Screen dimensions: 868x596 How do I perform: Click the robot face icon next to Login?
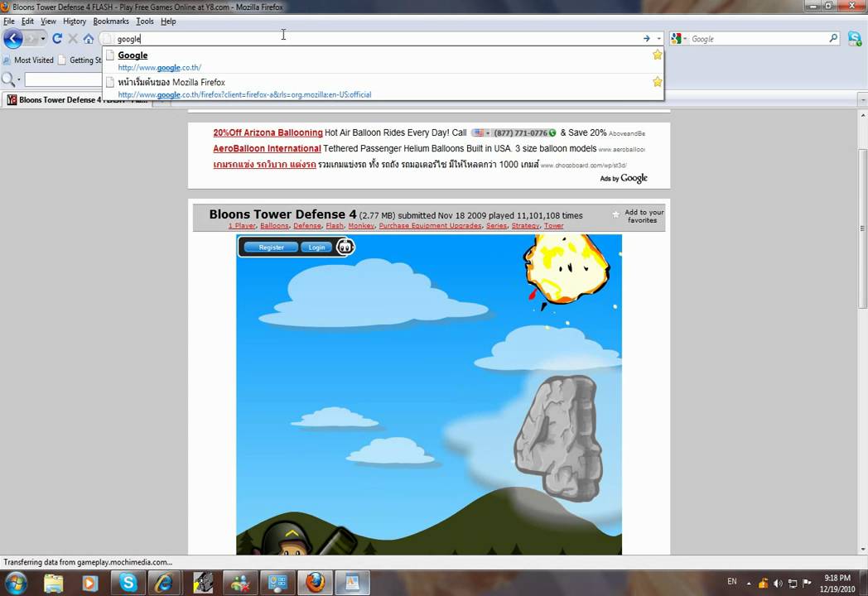click(x=345, y=247)
